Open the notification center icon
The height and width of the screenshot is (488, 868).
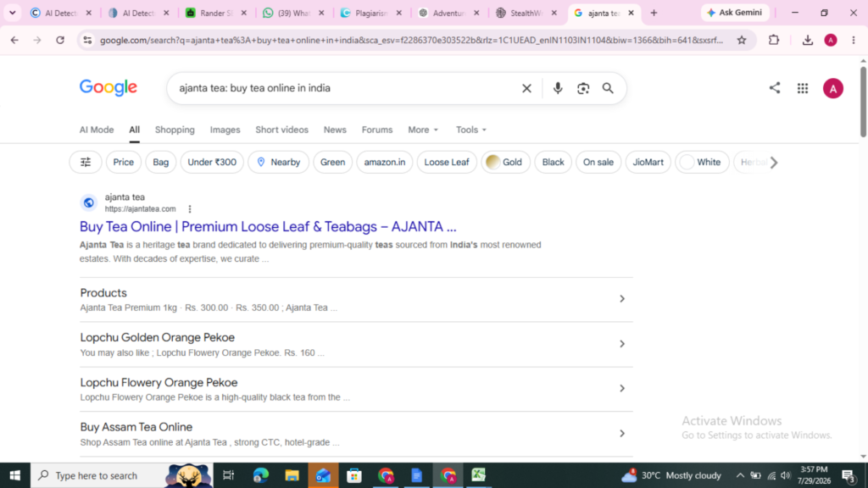(849, 475)
